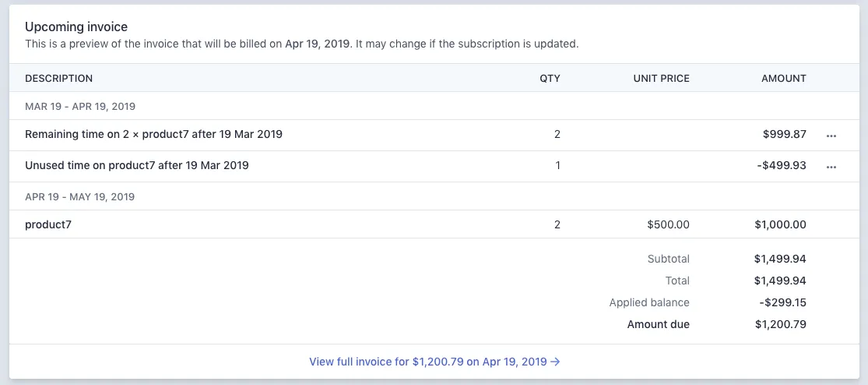Click the Apr 19 - May 19, 2019 period header

tap(79, 196)
